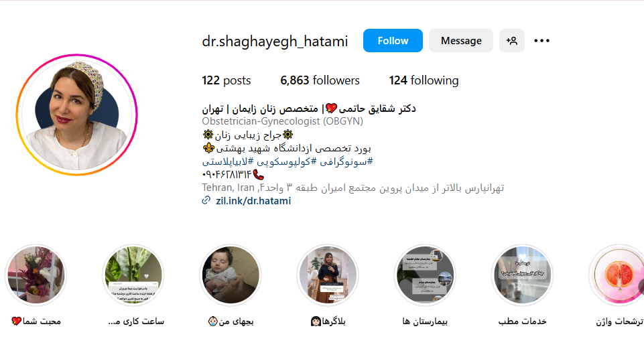
Task: Open the 124 following list
Action: [424, 80]
